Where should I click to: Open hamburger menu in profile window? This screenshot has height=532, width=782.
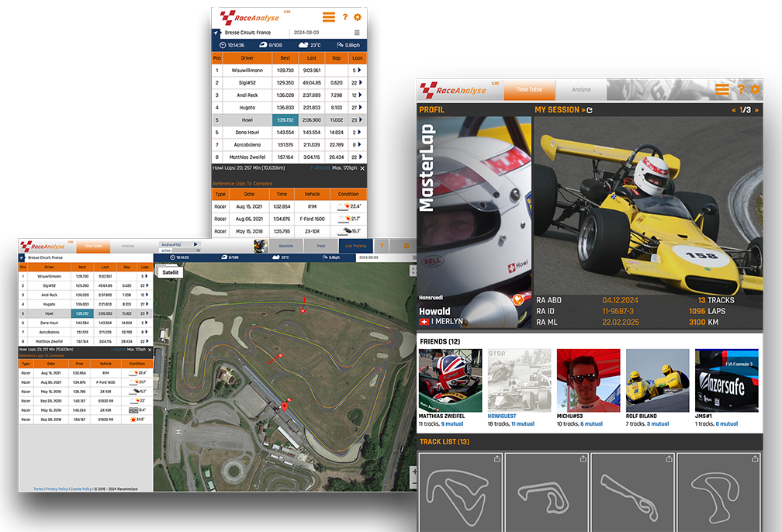point(722,90)
